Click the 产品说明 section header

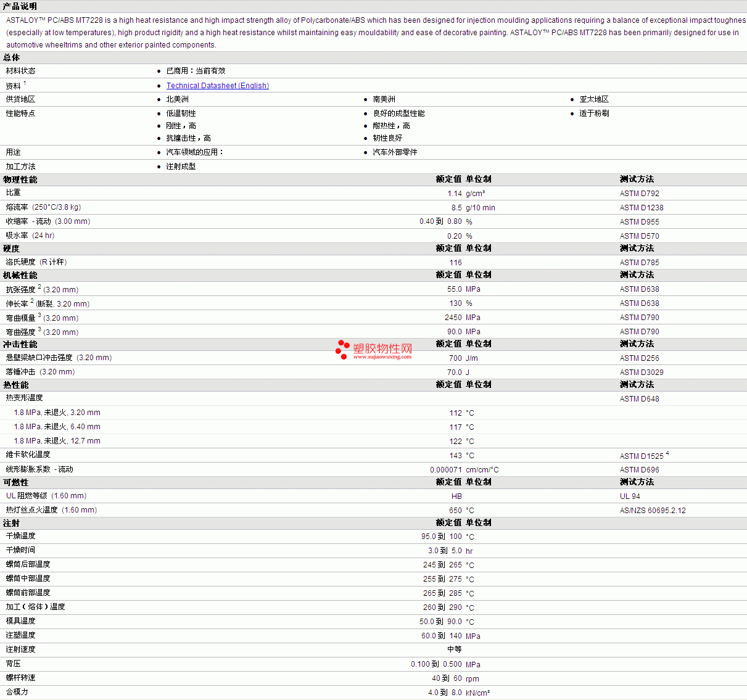click(x=20, y=6)
